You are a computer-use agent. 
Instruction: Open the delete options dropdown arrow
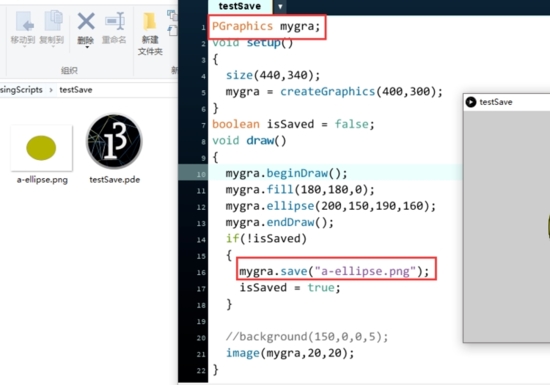[86, 47]
